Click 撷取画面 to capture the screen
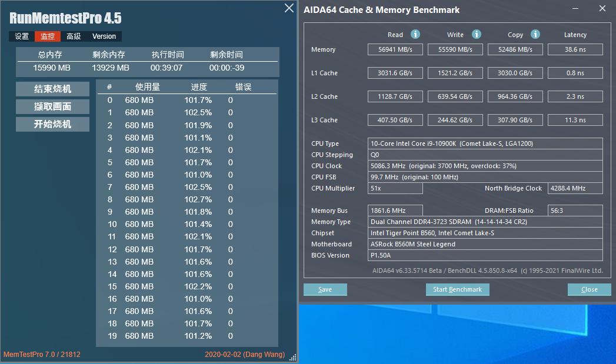The width and height of the screenshot is (616, 364). click(x=52, y=106)
